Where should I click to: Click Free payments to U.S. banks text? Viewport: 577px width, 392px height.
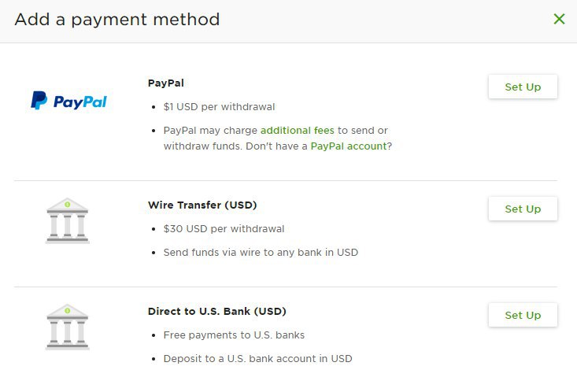click(234, 335)
